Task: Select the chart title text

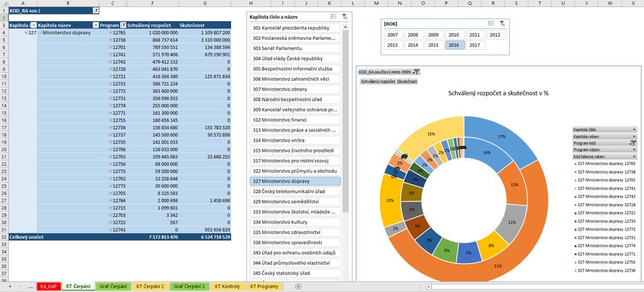Action: [x=498, y=93]
